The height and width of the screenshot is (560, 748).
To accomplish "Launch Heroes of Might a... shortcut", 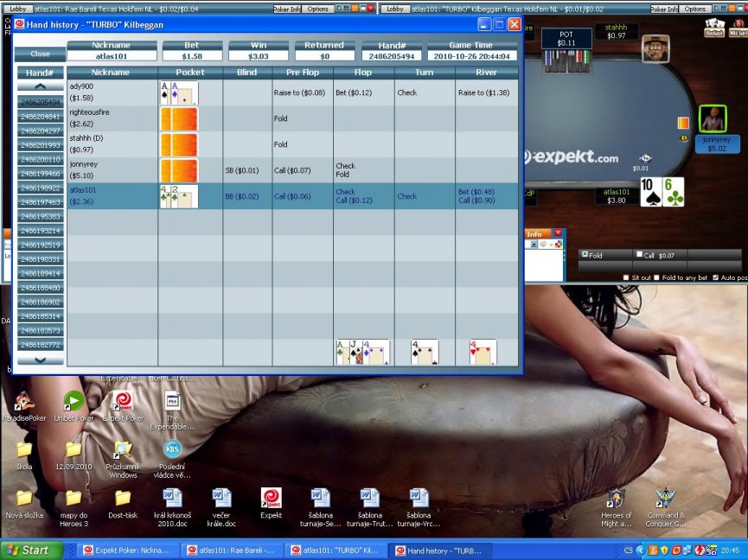I will (617, 508).
